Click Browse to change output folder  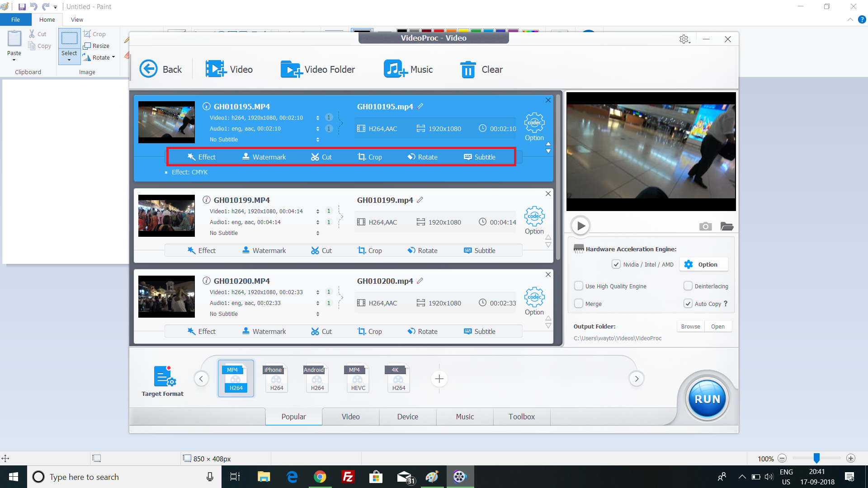coord(690,326)
